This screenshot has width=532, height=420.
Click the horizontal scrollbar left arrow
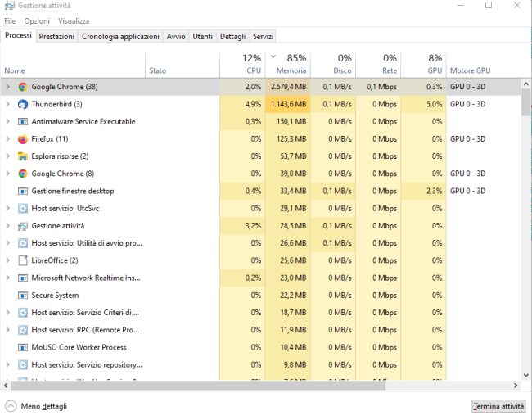point(5,386)
